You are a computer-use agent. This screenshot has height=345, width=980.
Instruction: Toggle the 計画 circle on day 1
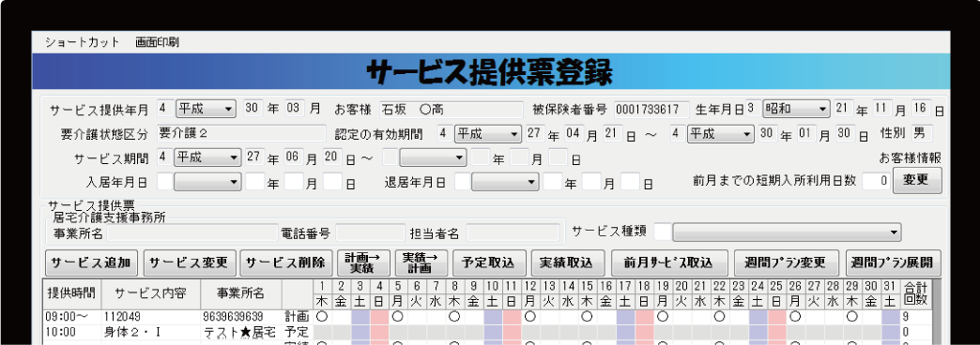click(x=322, y=316)
